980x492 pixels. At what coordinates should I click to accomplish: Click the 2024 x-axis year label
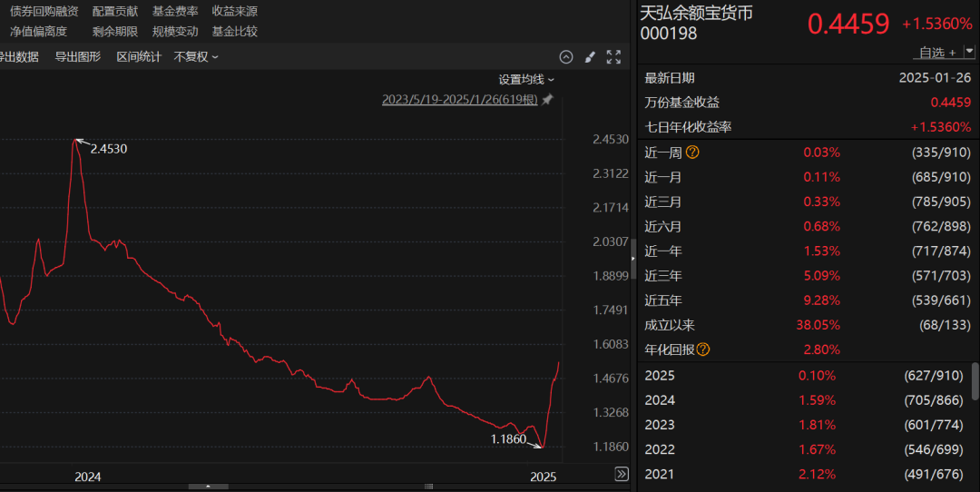87,477
